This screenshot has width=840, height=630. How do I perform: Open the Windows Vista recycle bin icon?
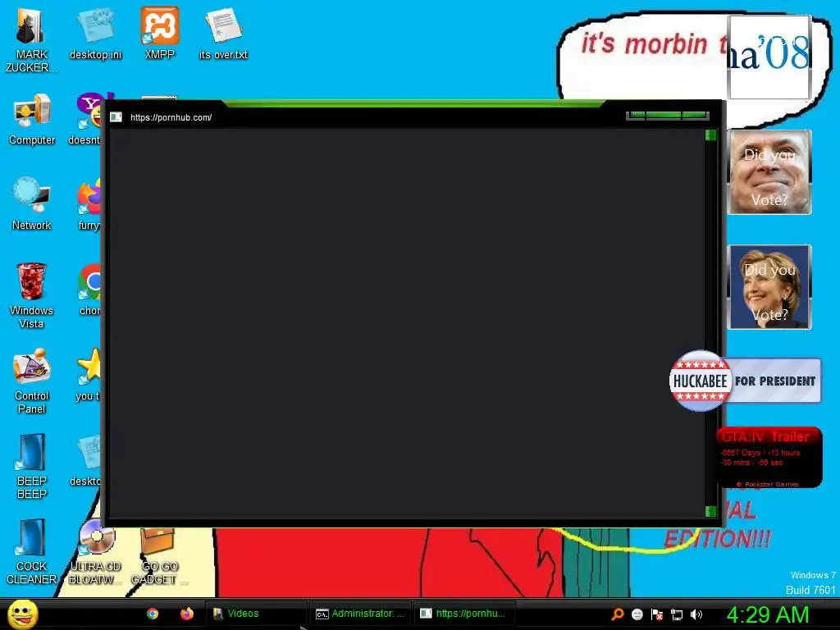tap(31, 295)
